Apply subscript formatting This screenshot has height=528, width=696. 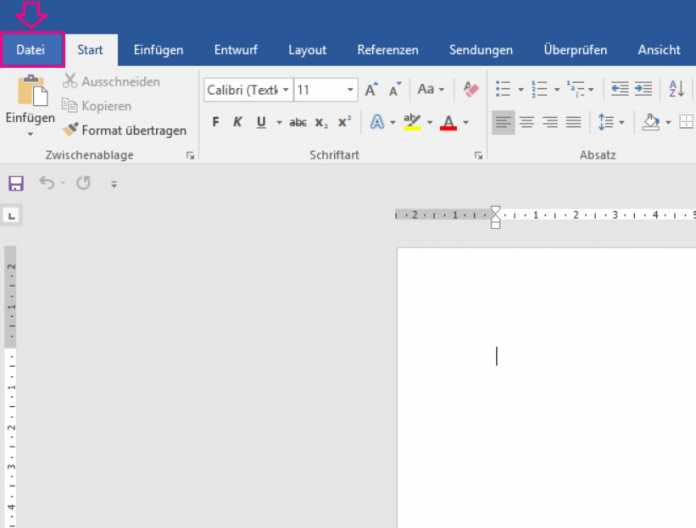[321, 122]
